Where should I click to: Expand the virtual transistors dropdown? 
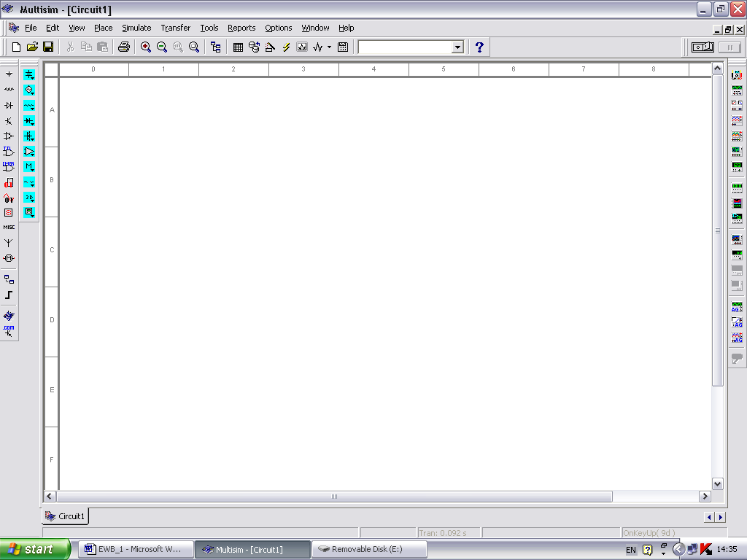coord(29,136)
